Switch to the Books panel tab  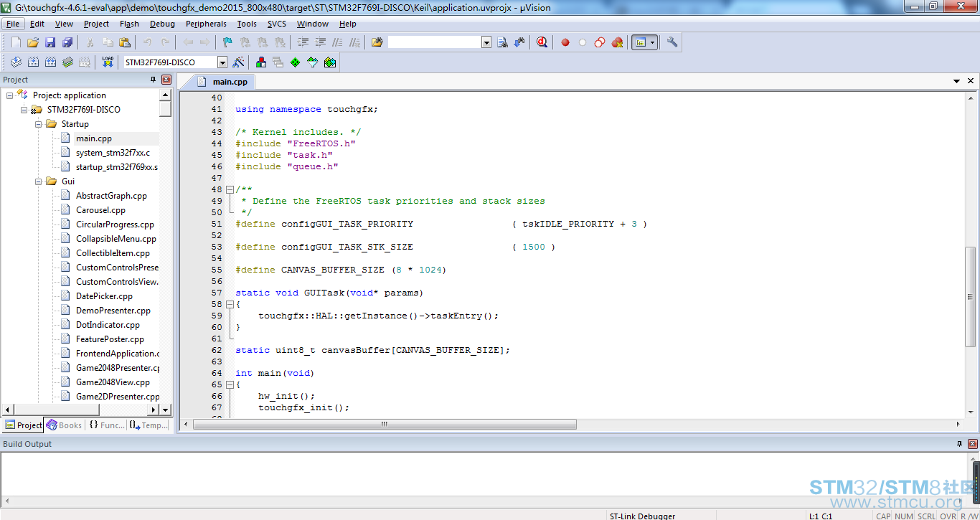pos(65,425)
